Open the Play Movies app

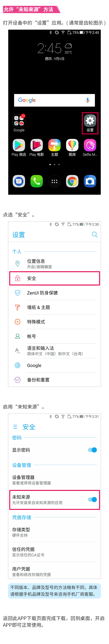37,145
